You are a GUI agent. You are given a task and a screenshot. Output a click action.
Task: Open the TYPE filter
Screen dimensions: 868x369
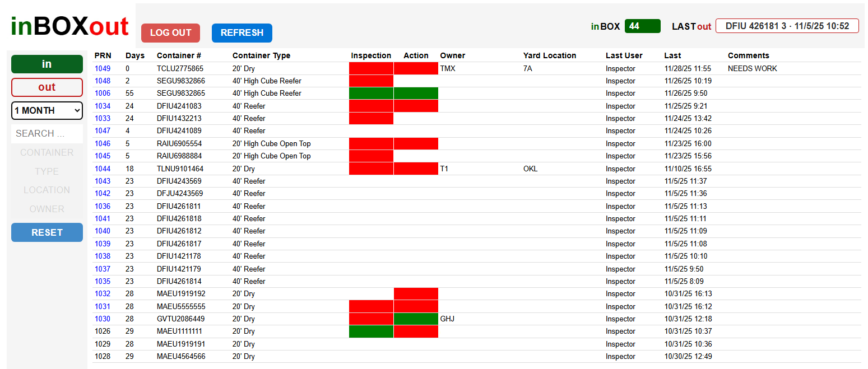47,171
